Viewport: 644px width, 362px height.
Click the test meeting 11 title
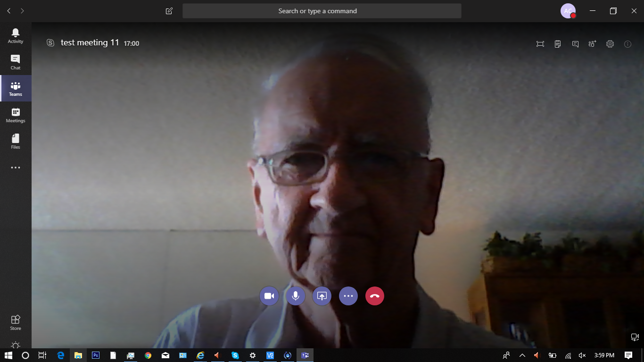(90, 42)
